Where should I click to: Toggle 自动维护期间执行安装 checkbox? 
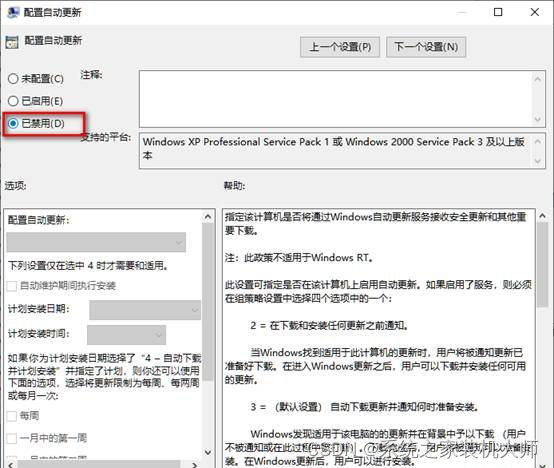12,286
